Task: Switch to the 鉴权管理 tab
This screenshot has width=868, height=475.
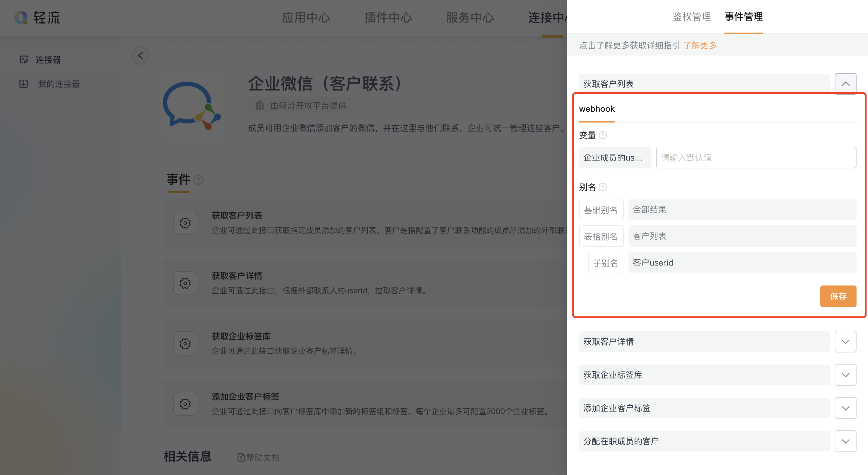Action: click(x=692, y=17)
